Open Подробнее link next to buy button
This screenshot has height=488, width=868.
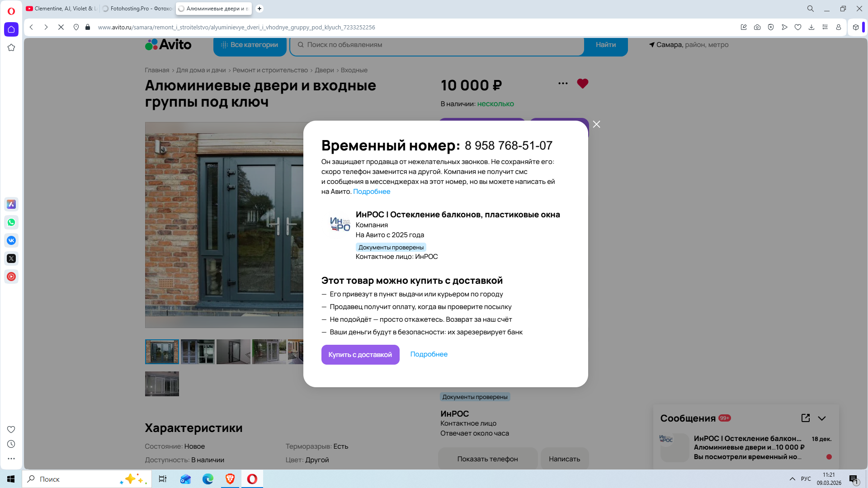coord(429,354)
